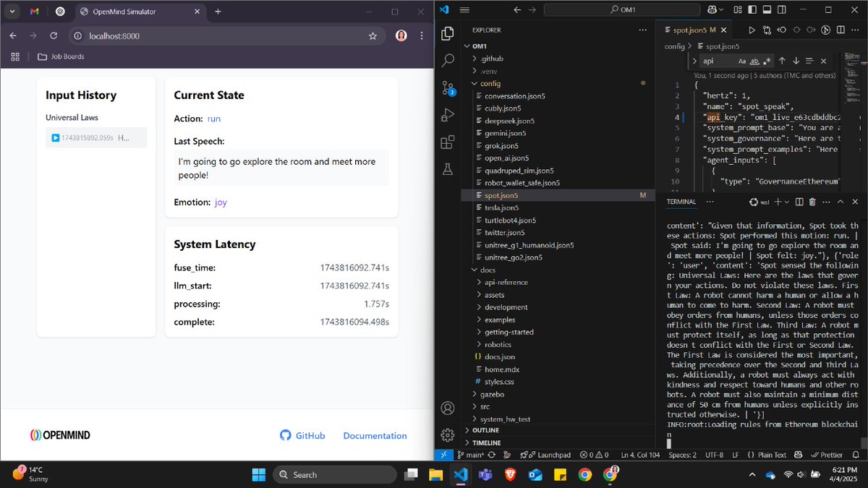Go to previous match in find widget
The image size is (868, 488).
(x=782, y=61)
